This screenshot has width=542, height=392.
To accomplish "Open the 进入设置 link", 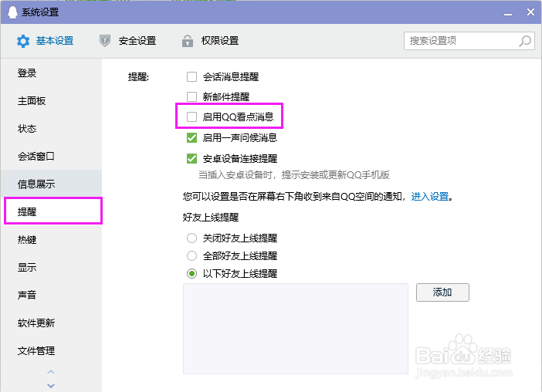I will coord(429,197).
